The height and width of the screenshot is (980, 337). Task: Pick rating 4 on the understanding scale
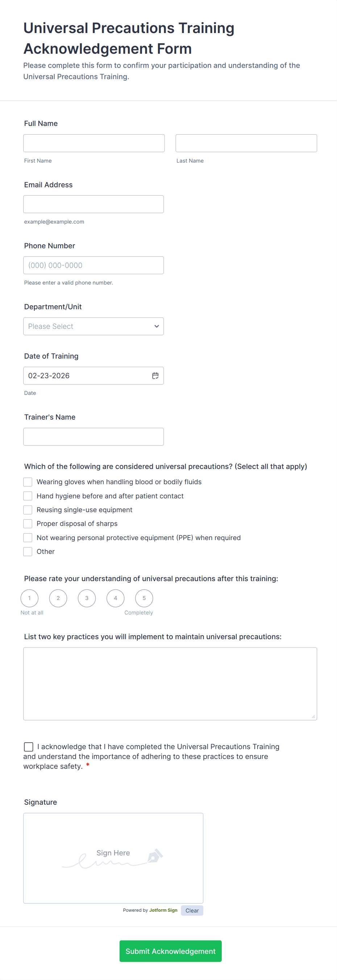click(x=116, y=598)
